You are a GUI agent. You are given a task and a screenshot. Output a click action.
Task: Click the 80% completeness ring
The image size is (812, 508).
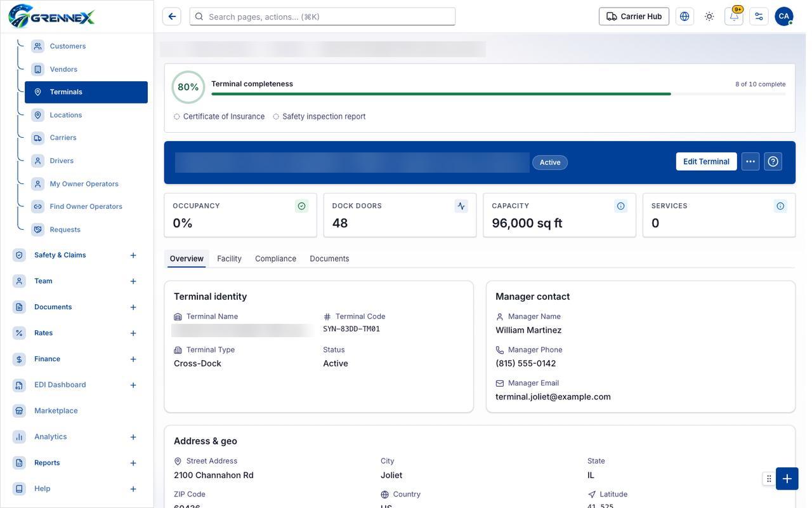pos(188,87)
